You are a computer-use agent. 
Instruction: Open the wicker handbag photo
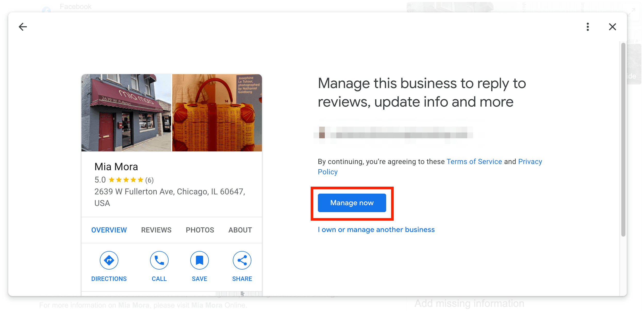click(x=217, y=113)
